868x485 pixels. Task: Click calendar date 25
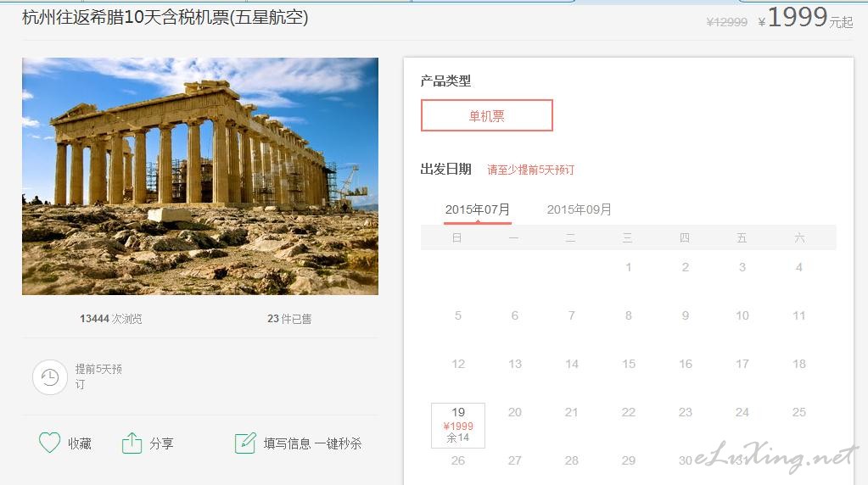(798, 412)
